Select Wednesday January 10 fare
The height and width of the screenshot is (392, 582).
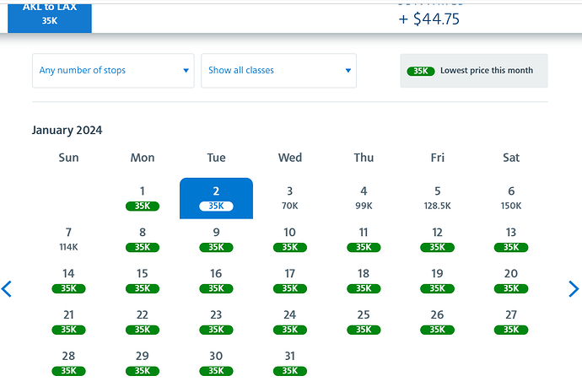pos(289,239)
